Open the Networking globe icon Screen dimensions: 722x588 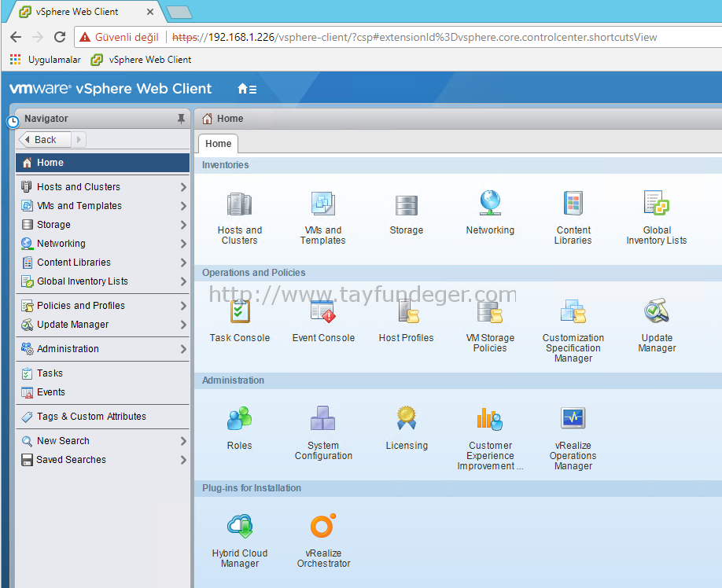[490, 203]
